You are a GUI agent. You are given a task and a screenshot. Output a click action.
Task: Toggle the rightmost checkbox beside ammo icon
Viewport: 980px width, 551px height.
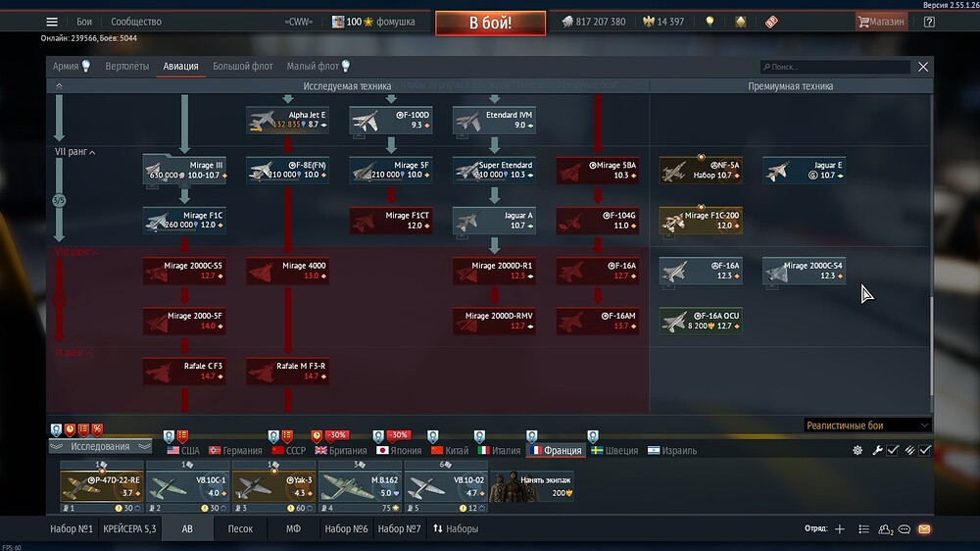coord(925,450)
